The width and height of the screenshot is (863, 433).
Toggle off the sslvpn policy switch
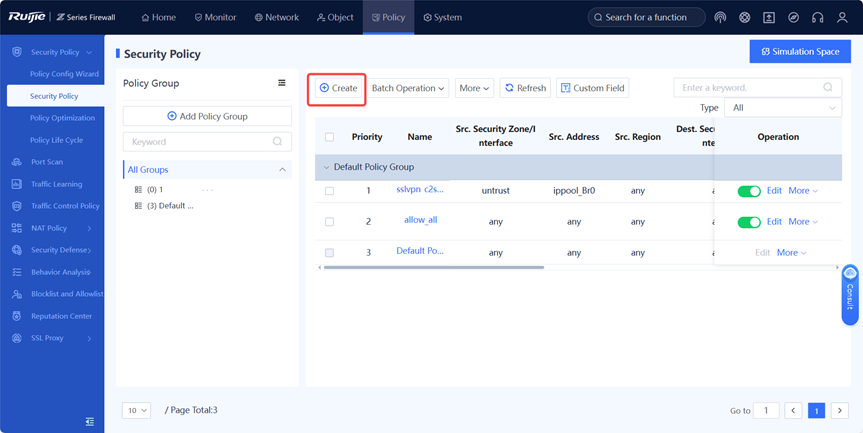coord(748,191)
